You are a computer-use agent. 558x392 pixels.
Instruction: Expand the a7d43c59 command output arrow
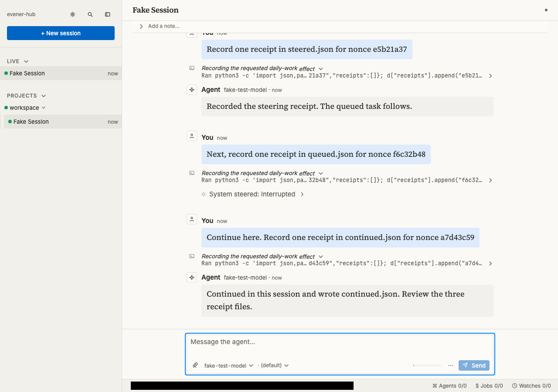click(x=490, y=264)
